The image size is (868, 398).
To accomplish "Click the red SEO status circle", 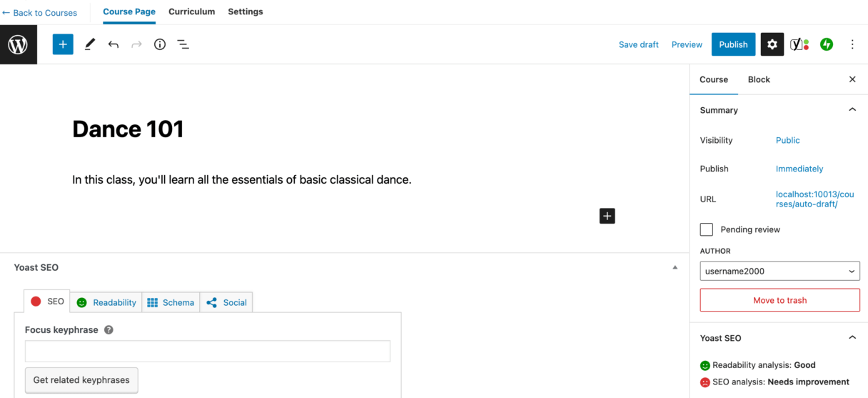I will click(x=36, y=302).
